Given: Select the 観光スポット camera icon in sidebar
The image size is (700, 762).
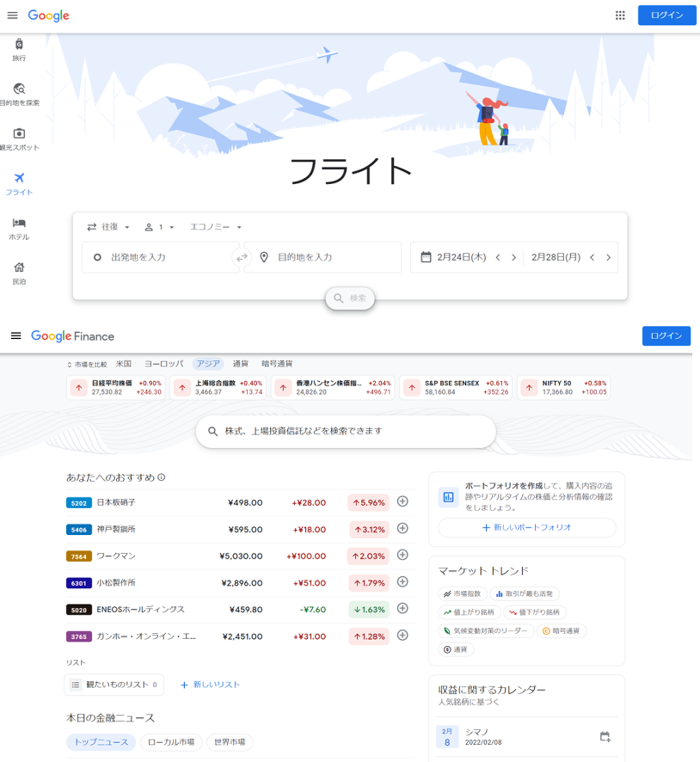Looking at the screenshot, I should point(19,134).
